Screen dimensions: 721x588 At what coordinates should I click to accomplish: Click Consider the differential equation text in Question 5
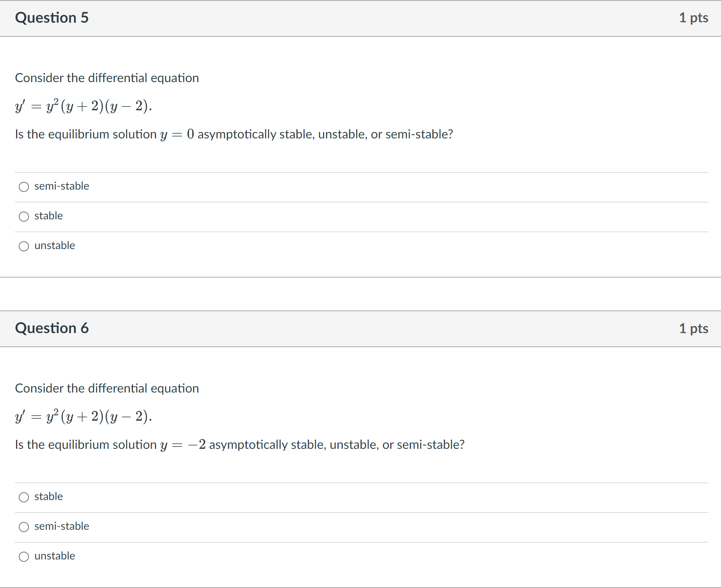[x=107, y=78]
